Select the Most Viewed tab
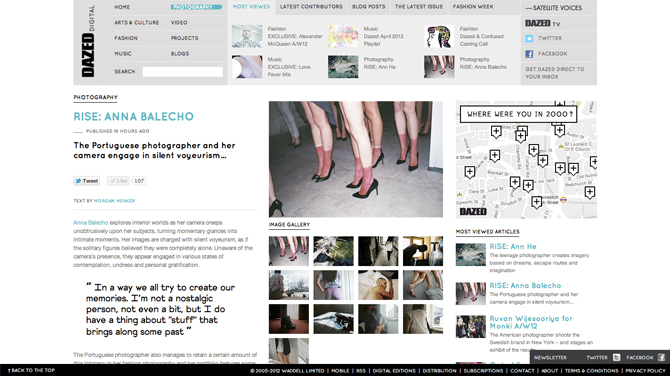 point(251,7)
